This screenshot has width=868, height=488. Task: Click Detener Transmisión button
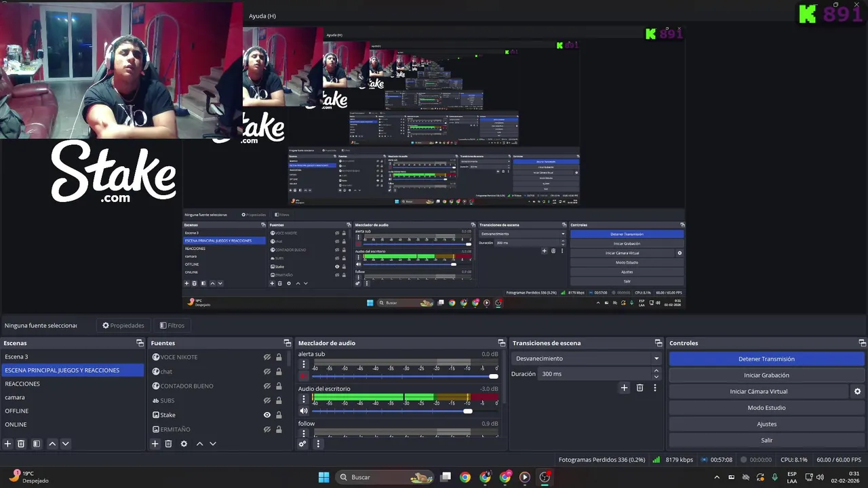pos(766,359)
